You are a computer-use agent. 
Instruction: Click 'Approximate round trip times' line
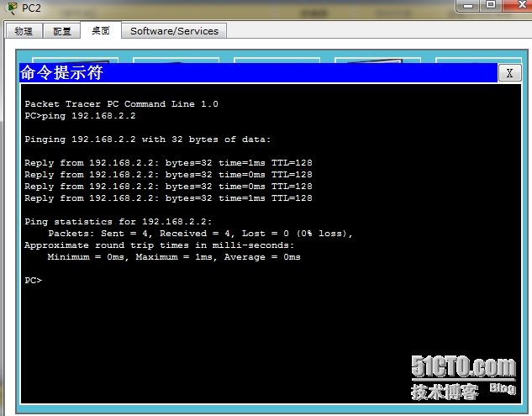(x=160, y=245)
